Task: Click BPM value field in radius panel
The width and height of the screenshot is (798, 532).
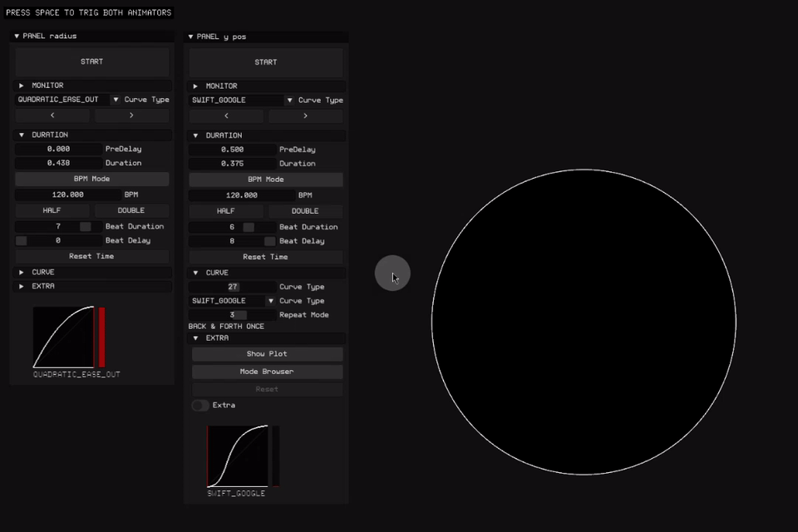Action: tap(67, 195)
